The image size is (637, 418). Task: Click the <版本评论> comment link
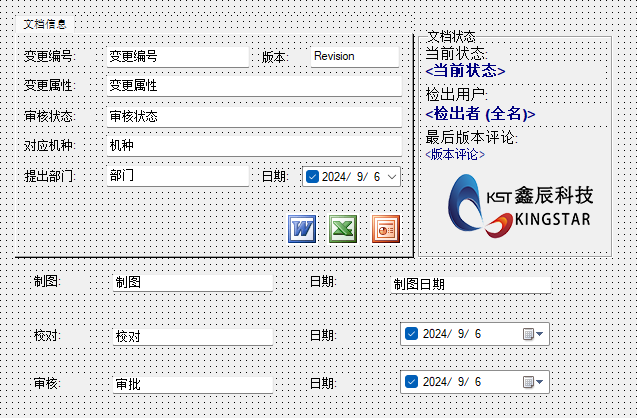[455, 155]
